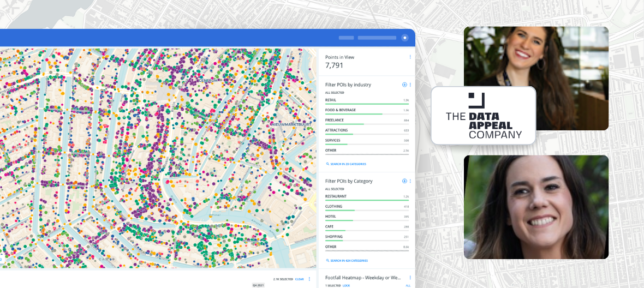Click the Filter POIs by Category title

click(x=349, y=181)
